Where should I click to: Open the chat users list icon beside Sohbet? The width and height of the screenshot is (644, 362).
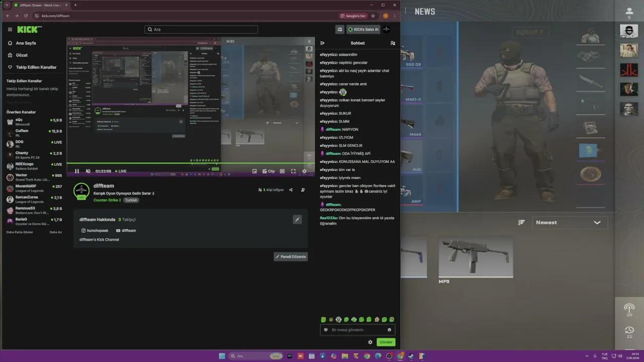393,43
